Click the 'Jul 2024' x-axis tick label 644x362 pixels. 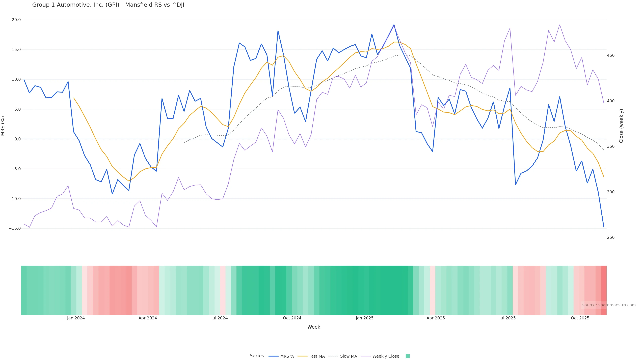[219, 318]
